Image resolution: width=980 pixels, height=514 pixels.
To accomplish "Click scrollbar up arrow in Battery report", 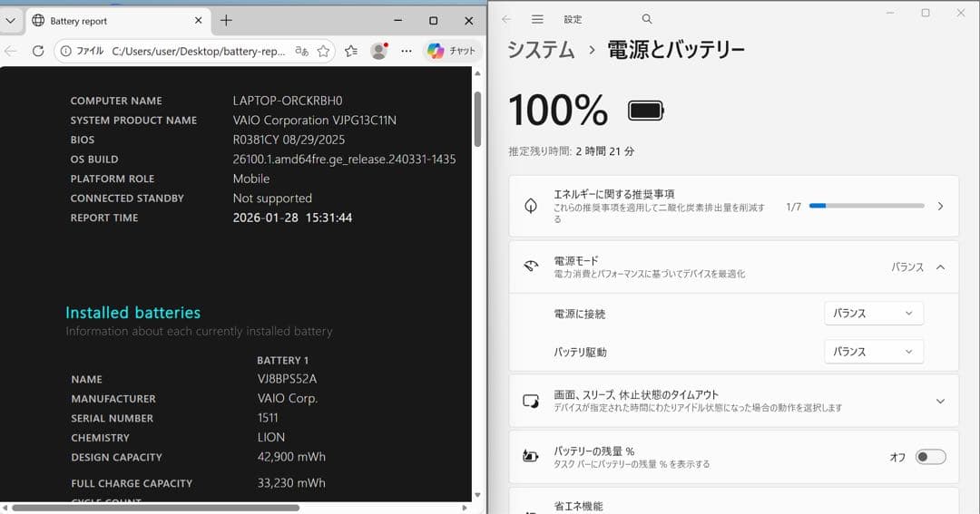I will pyautogui.click(x=477, y=73).
